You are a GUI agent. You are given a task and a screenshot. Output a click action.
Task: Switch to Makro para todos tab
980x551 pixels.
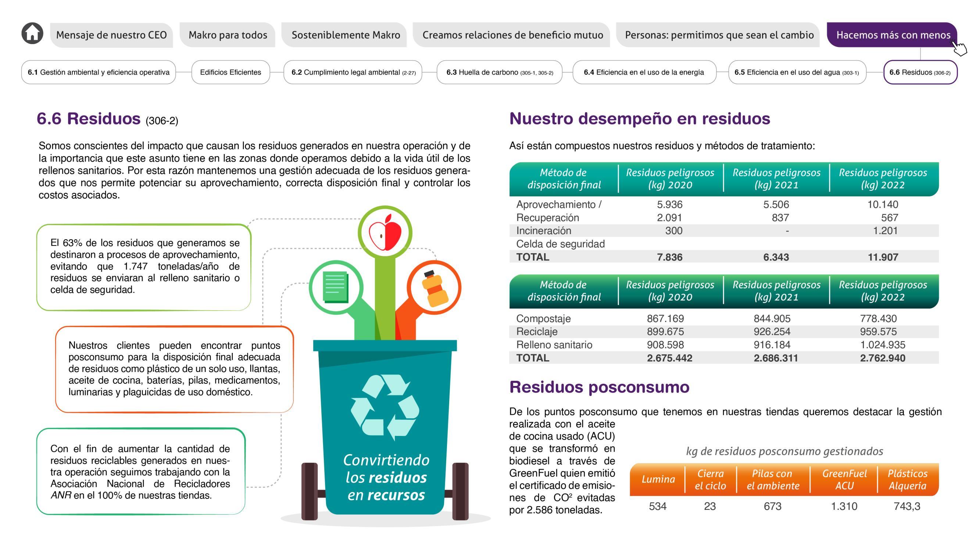coord(228,35)
